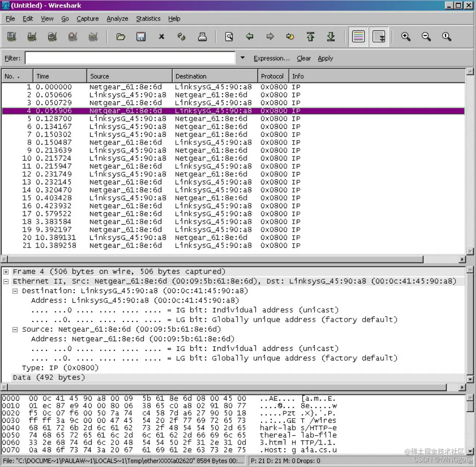Restart the running capture icon
The image size is (476, 467).
pyautogui.click(x=93, y=36)
